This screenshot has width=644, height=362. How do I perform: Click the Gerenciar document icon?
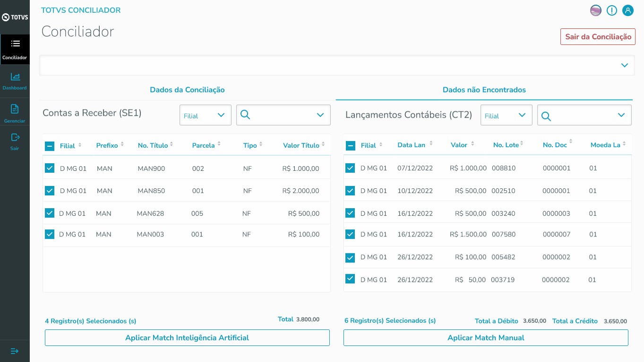coord(15,109)
